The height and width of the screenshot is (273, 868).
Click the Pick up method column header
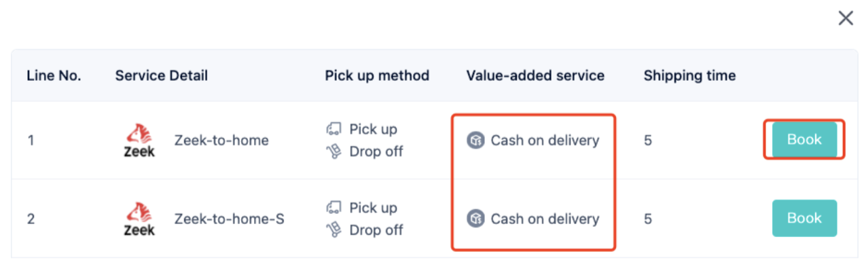click(377, 75)
